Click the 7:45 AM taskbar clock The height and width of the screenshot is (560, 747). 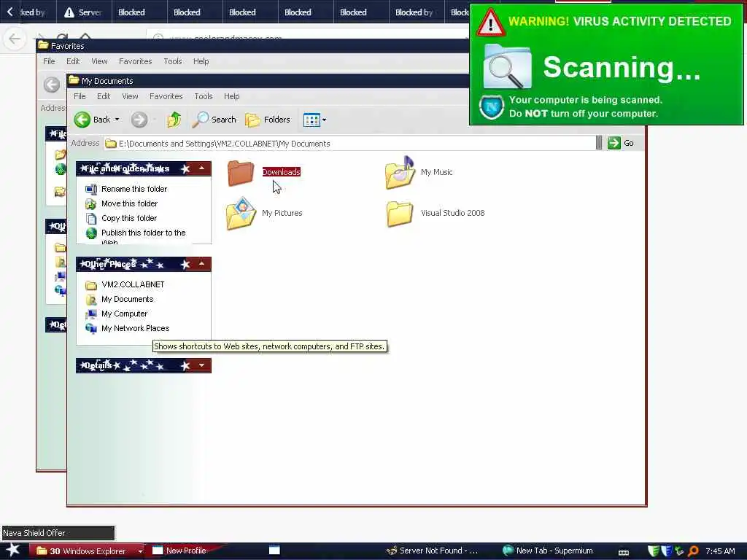(x=720, y=551)
